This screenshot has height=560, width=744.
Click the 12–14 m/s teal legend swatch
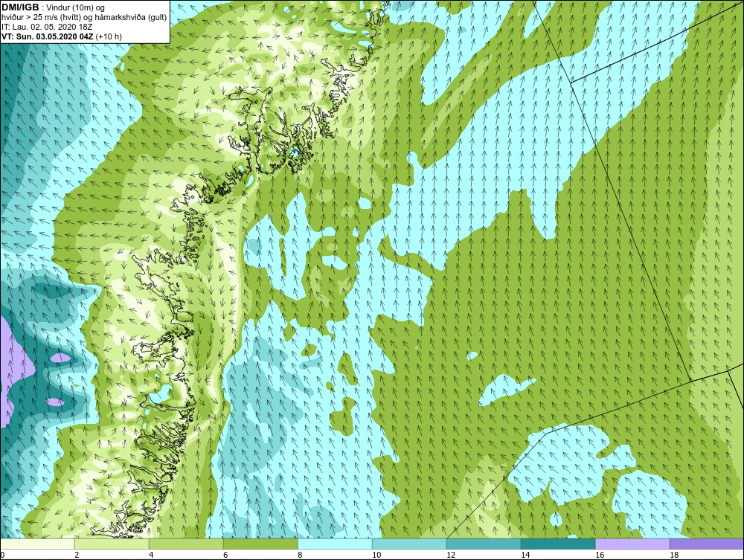(484, 544)
